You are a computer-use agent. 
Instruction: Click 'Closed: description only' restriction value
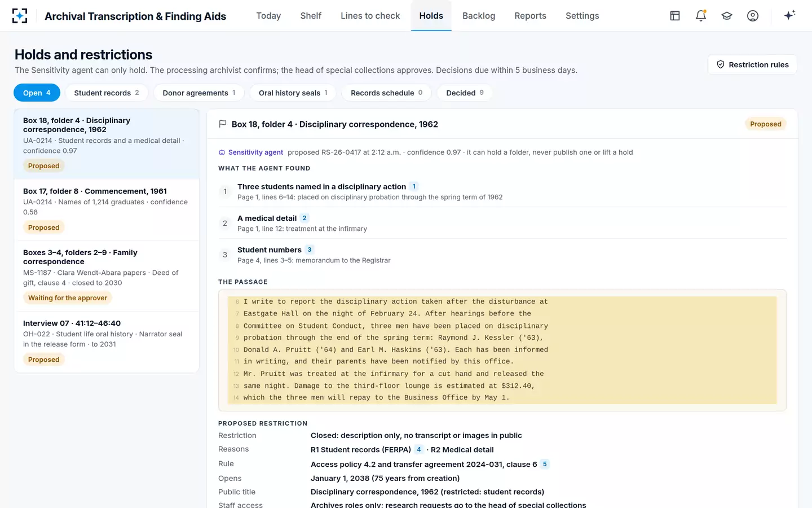coord(416,435)
